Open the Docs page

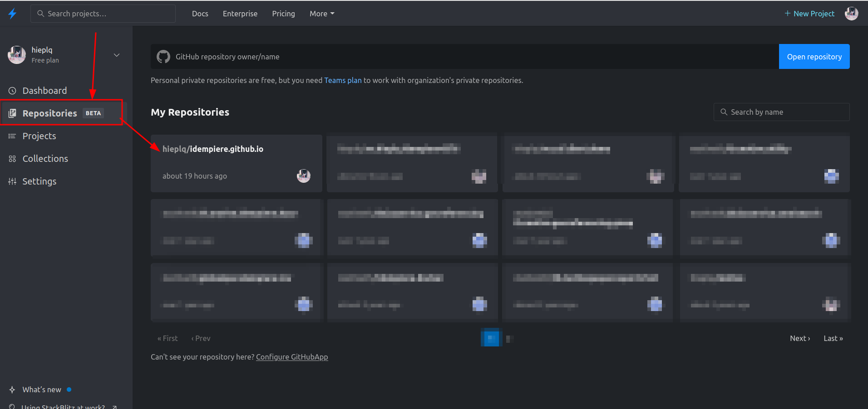click(200, 14)
